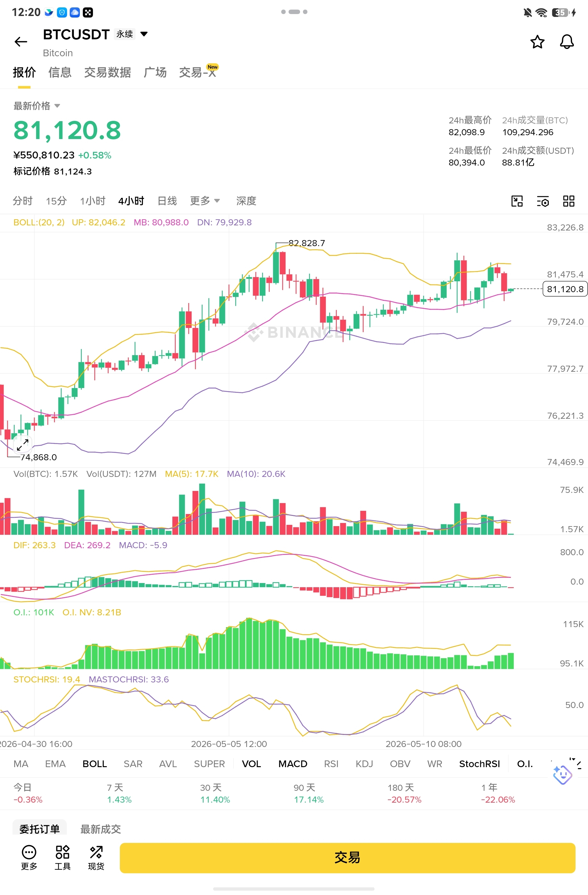Expand BTCUSDT contract pair dropdown arrow
The height and width of the screenshot is (895, 588).
(143, 34)
